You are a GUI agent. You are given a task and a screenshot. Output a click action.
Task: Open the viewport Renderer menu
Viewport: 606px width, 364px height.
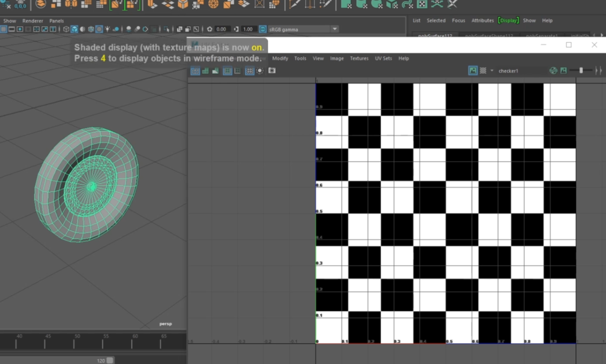click(33, 21)
